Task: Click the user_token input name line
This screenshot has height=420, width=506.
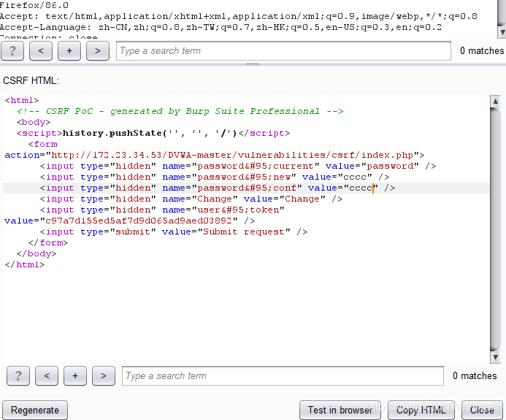Action: pyautogui.click(x=162, y=210)
